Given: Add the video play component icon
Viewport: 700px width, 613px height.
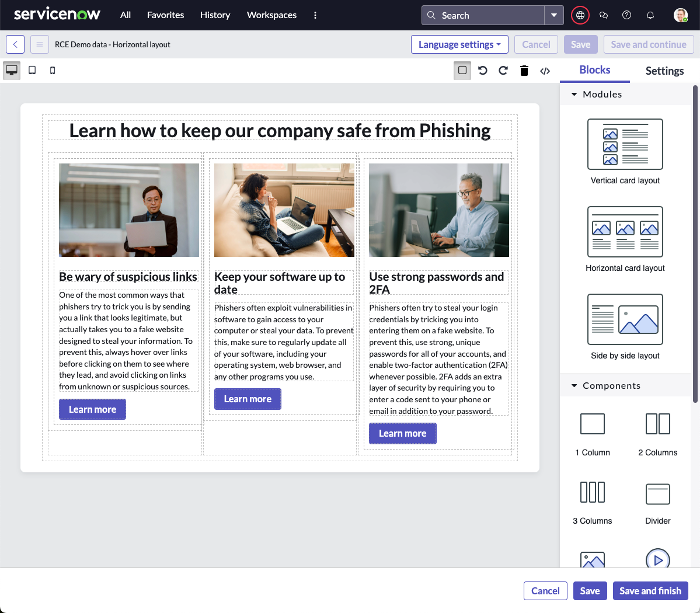Looking at the screenshot, I should coord(657,559).
